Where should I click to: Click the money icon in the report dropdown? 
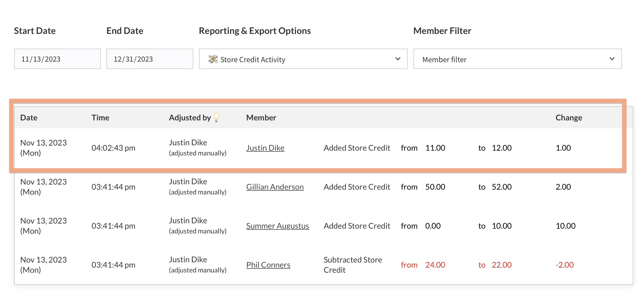213,59
